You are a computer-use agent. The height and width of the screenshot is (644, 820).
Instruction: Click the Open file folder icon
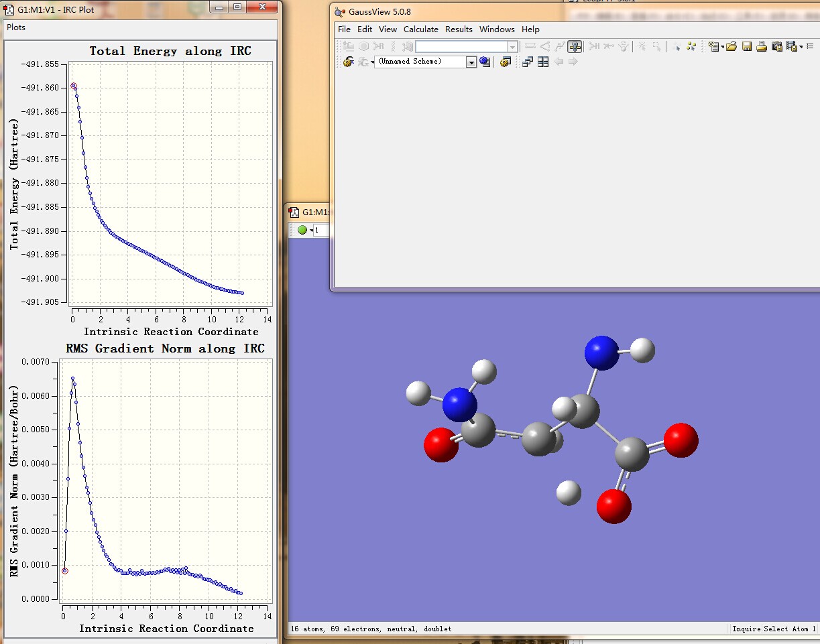tap(731, 46)
